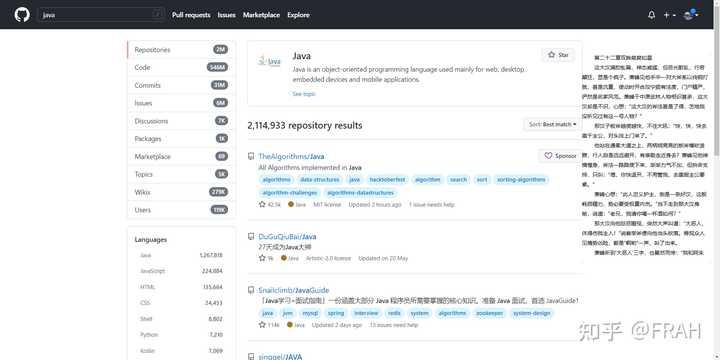Image resolution: width=720 pixels, height=360 pixels.
Task: Open Pull requests in top navigation
Action: 191,15
